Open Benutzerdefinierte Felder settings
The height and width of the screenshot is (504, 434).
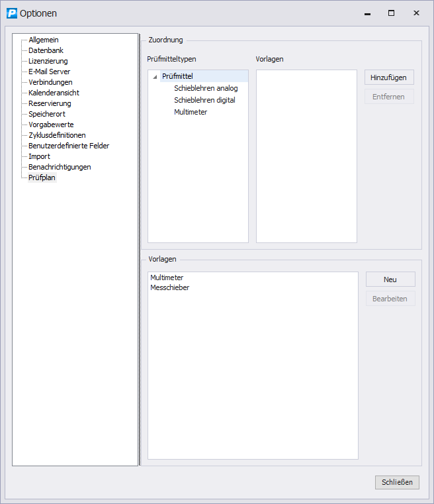tap(69, 146)
